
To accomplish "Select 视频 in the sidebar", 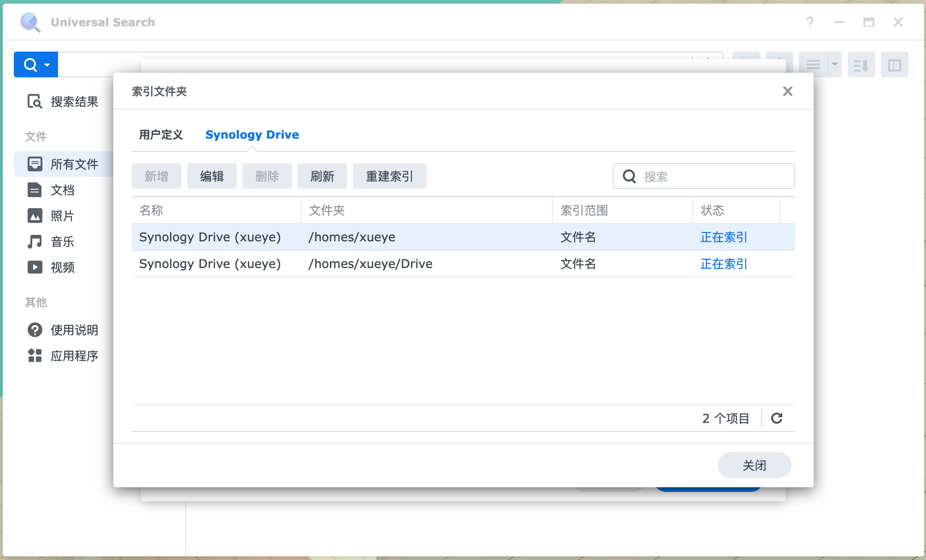I will (x=62, y=268).
